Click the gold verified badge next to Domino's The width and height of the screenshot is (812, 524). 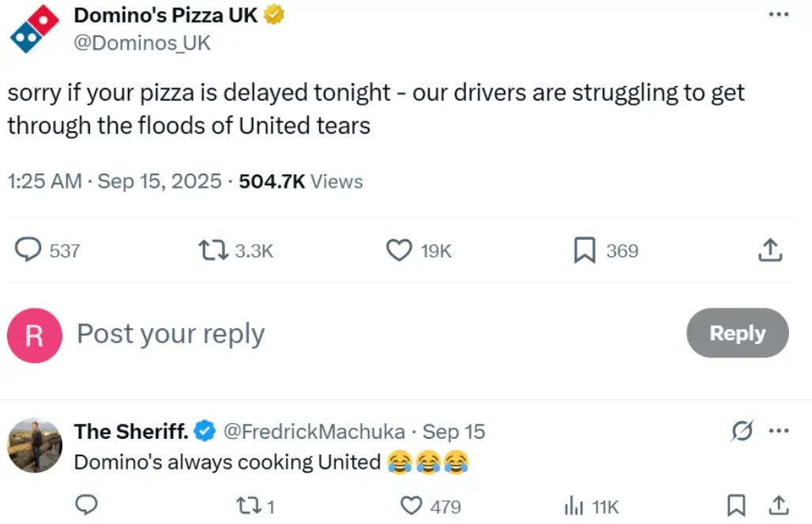pyautogui.click(x=274, y=14)
